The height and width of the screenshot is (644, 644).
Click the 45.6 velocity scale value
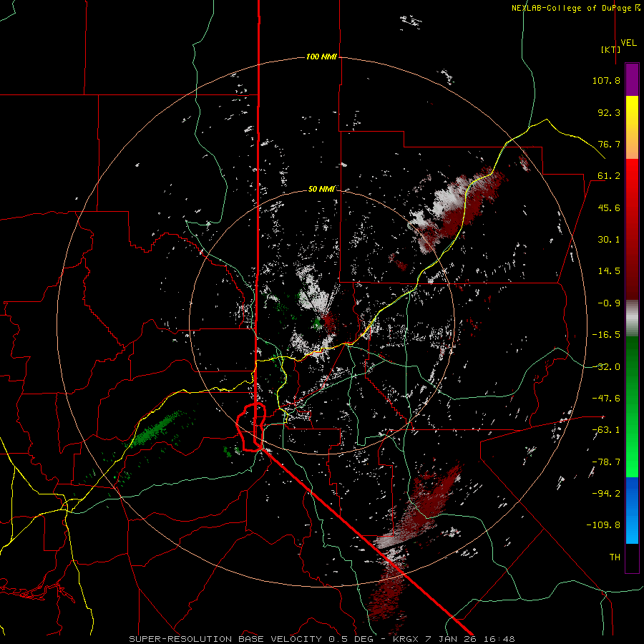(609, 208)
